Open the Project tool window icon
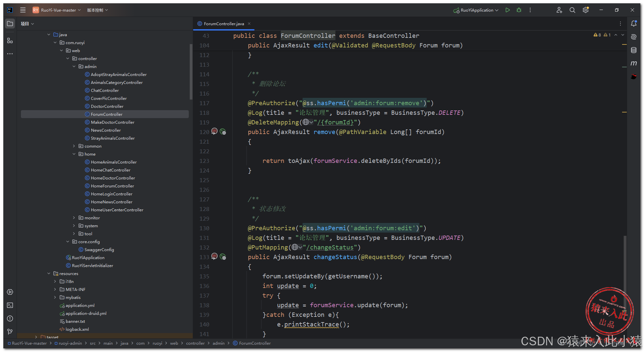This screenshot has height=352, width=644. tap(10, 24)
